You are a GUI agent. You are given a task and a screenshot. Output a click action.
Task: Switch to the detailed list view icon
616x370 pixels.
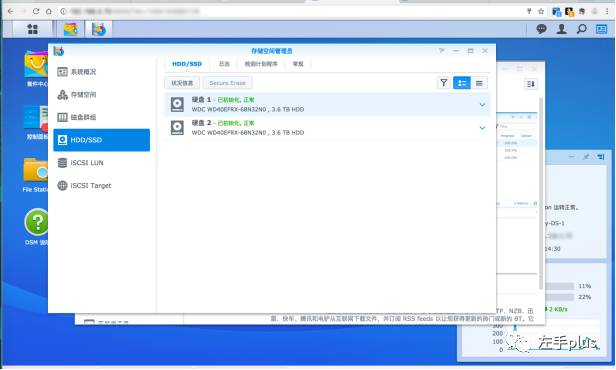[x=462, y=83]
